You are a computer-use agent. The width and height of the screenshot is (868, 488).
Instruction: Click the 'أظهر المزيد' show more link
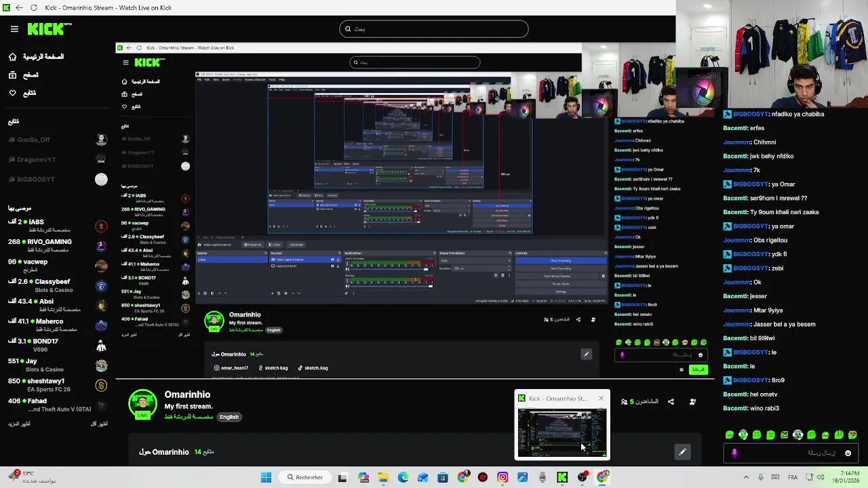19,424
